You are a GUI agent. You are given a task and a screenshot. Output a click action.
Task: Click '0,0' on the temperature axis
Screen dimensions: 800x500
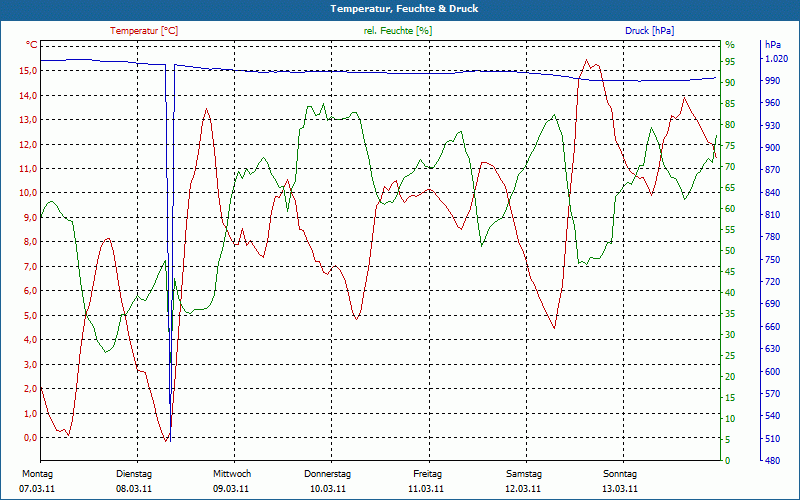pyautogui.click(x=30, y=438)
